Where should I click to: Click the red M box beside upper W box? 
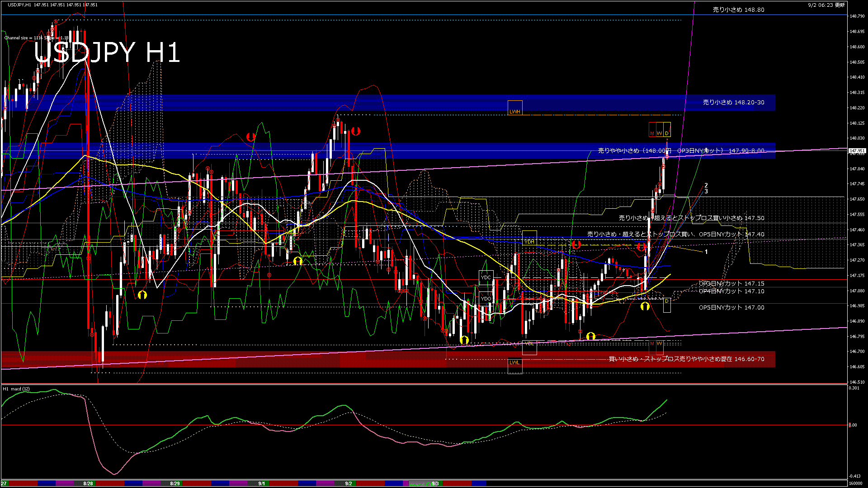tap(652, 130)
